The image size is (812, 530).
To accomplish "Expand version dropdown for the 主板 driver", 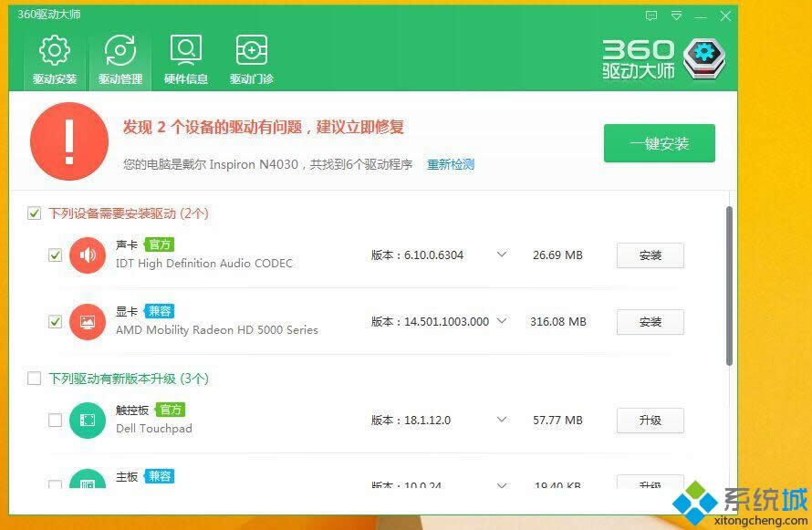I will [501, 485].
